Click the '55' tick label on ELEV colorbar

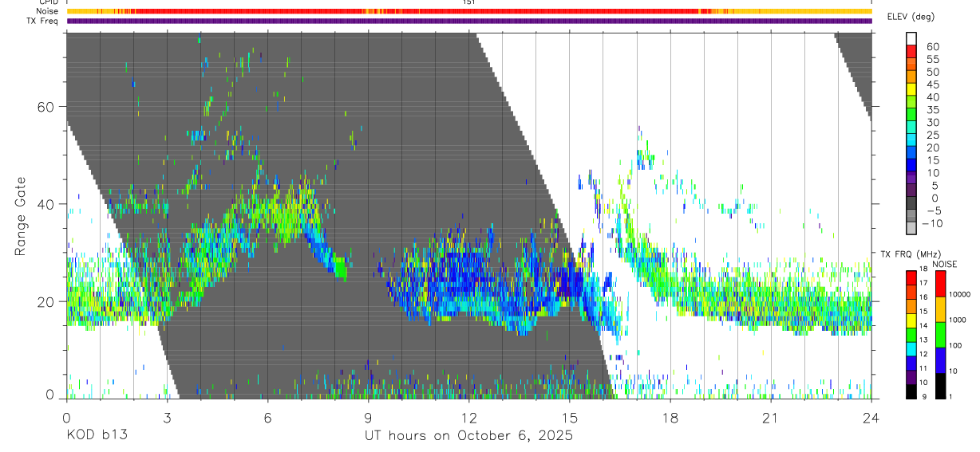tap(932, 59)
